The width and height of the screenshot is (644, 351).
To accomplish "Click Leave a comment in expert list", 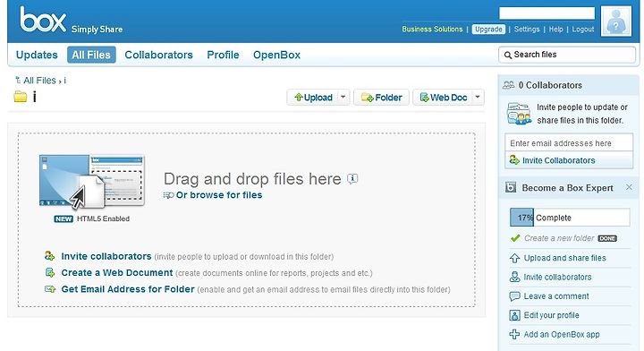I will (x=556, y=295).
